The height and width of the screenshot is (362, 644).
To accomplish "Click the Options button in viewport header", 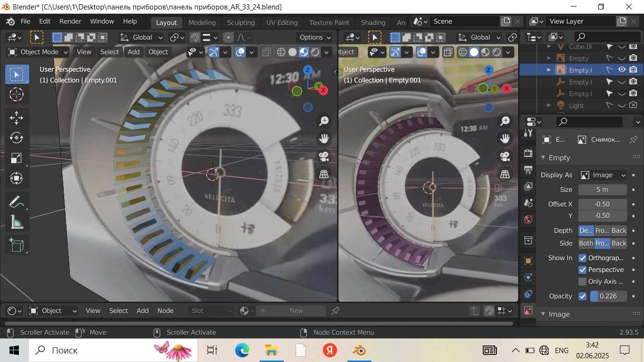I will [314, 37].
